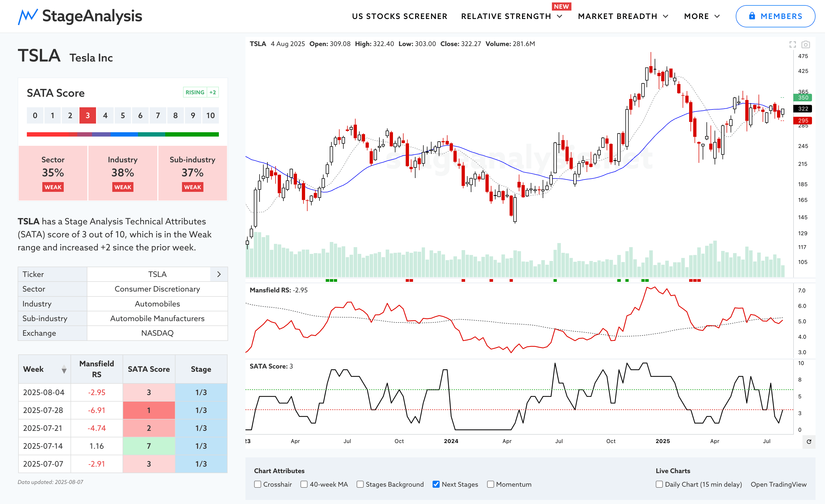Image resolution: width=825 pixels, height=504 pixels.
Task: Click SATA score 7 cell for 2025-07-14
Action: [149, 446]
